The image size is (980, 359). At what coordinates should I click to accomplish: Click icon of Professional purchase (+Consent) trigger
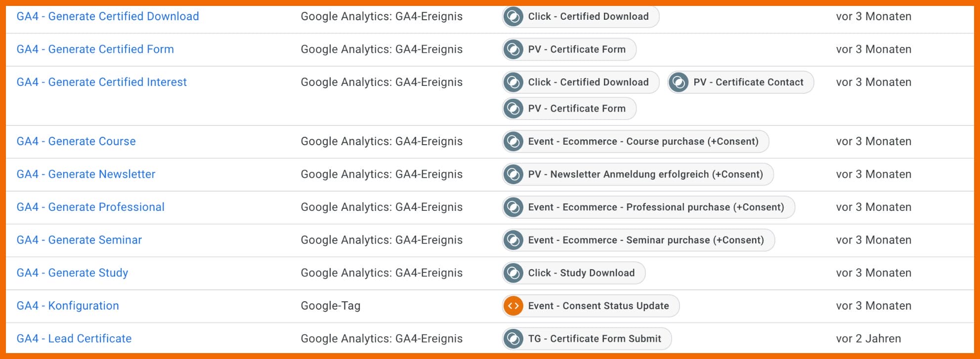[x=513, y=207]
